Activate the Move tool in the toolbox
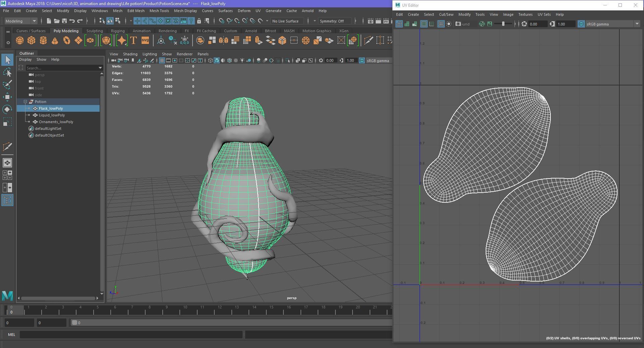The width and height of the screenshot is (644, 348). (7, 97)
